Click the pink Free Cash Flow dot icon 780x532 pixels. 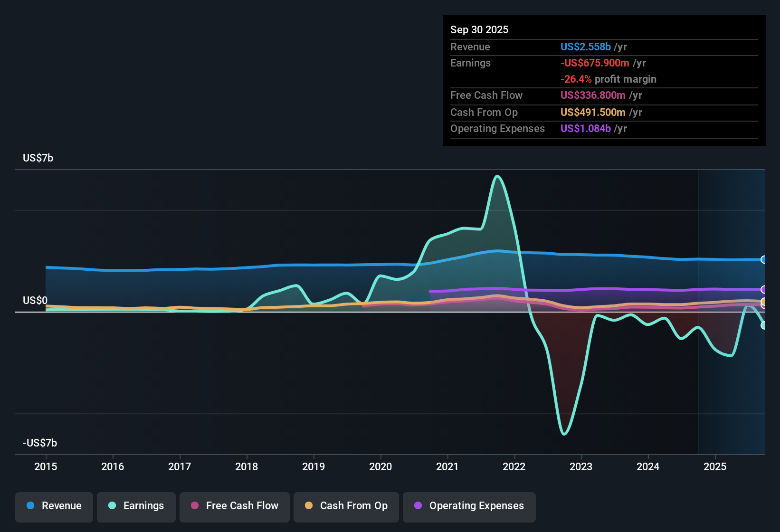194,506
